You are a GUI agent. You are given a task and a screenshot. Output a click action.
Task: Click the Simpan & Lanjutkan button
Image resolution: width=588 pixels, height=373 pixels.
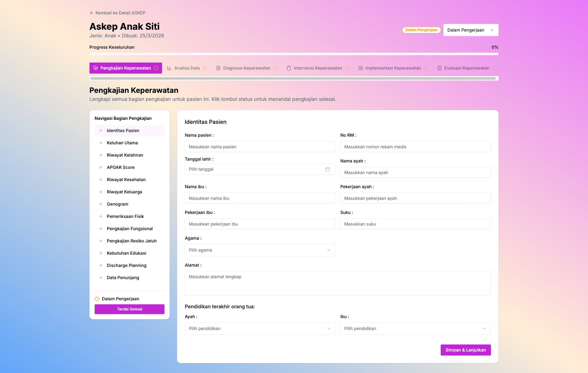466,350
